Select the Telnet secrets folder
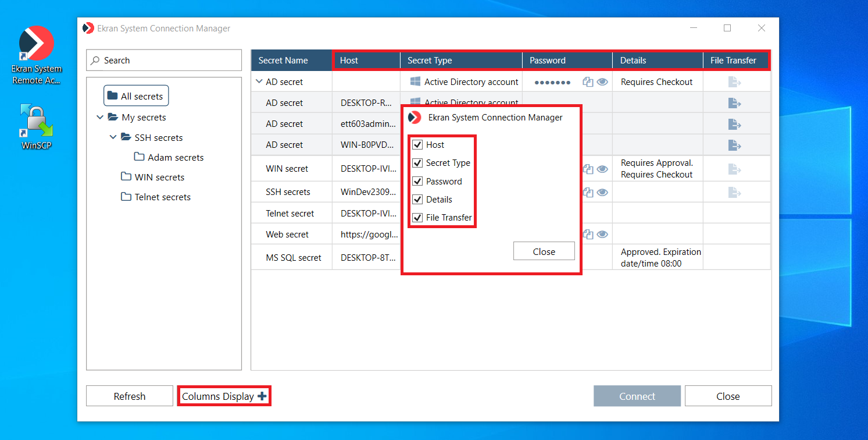Screen dimensions: 868x440 point(162,197)
